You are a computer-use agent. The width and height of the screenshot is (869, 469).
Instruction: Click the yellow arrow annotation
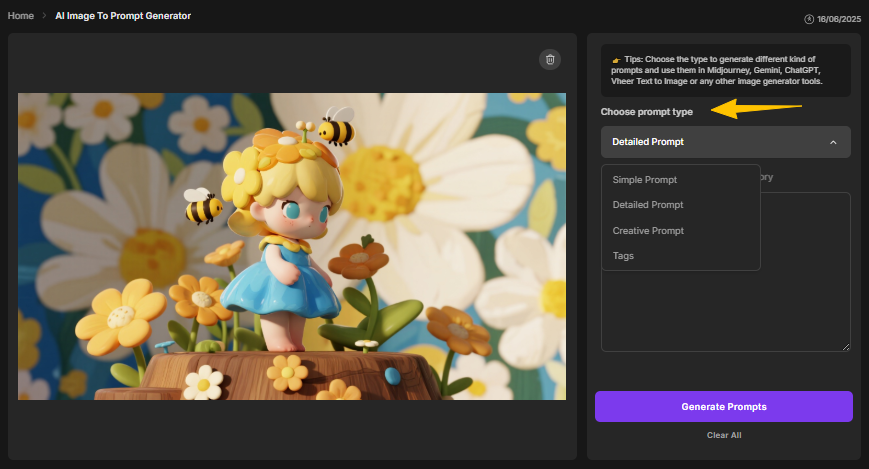(756, 108)
